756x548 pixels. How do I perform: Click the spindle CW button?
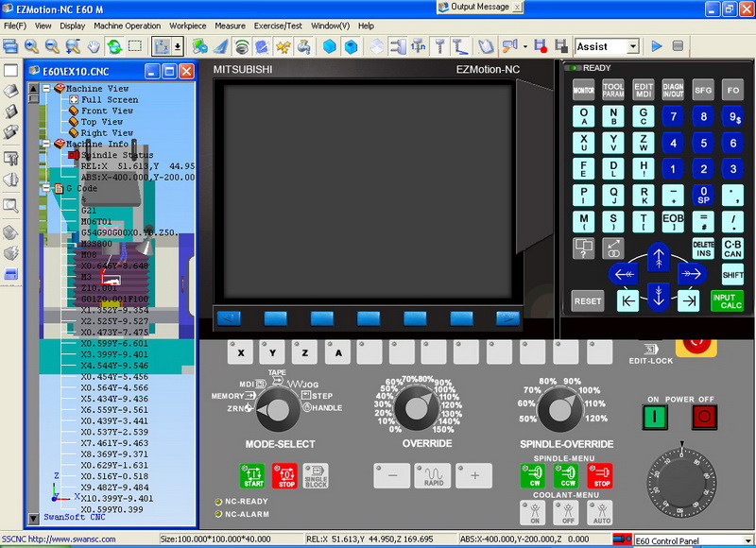click(x=533, y=476)
